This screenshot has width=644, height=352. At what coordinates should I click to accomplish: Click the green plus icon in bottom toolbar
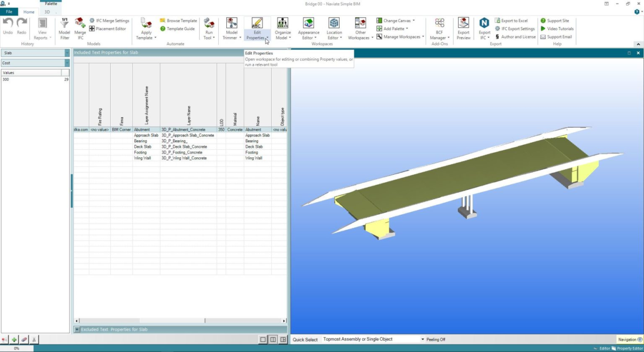[x=14, y=340]
